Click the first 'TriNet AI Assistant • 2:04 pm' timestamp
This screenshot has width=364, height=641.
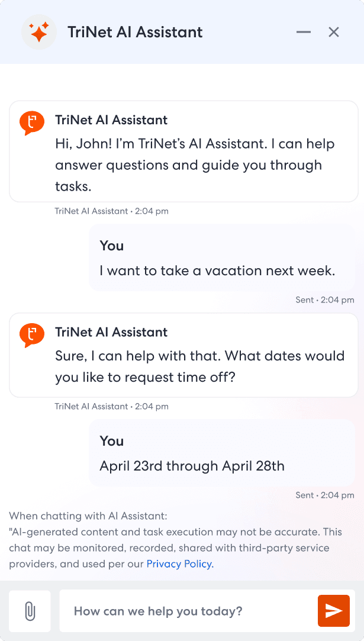pos(112,211)
